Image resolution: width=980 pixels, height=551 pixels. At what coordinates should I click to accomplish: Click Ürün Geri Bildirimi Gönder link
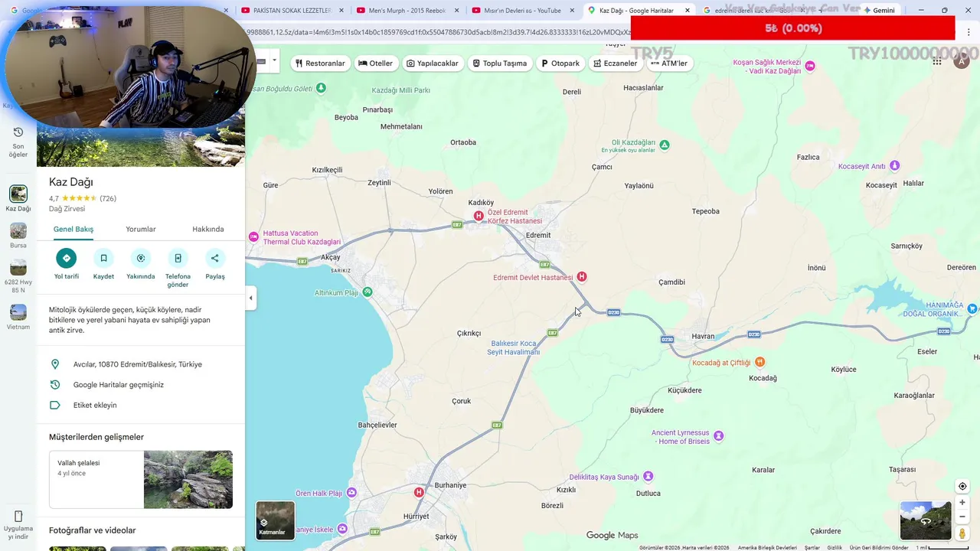(x=879, y=547)
